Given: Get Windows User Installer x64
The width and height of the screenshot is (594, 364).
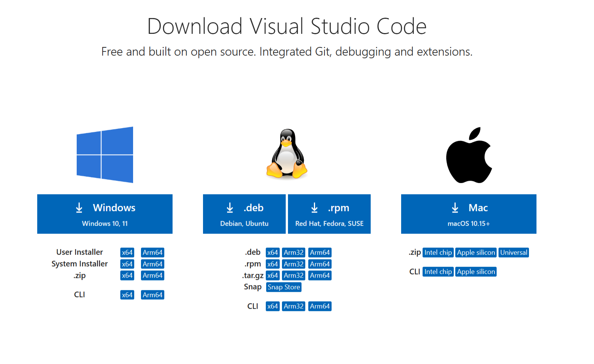Looking at the screenshot, I should [127, 252].
